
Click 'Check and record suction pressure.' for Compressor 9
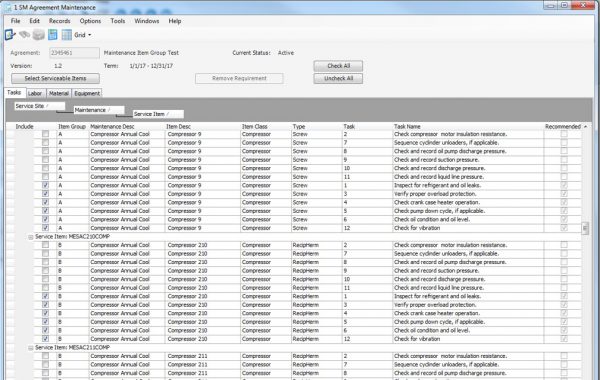pyautogui.click(x=437, y=160)
